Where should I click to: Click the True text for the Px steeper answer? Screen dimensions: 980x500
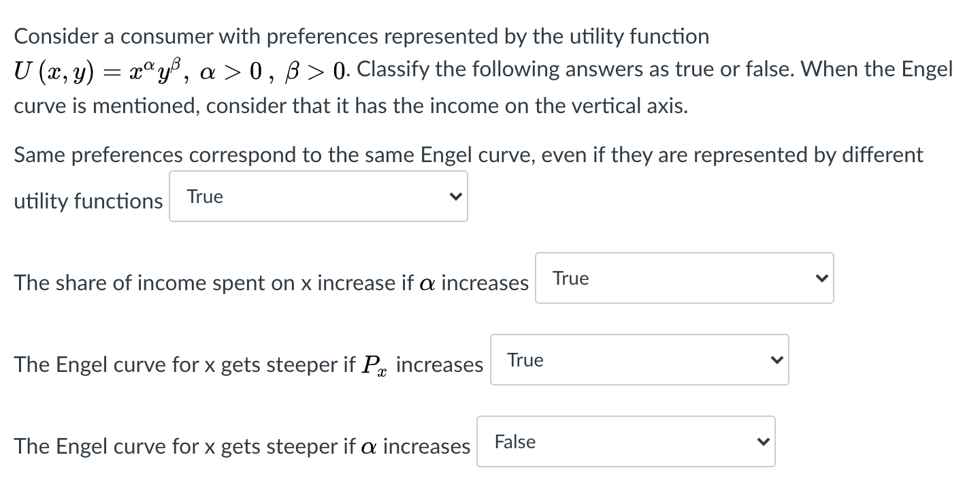click(524, 360)
